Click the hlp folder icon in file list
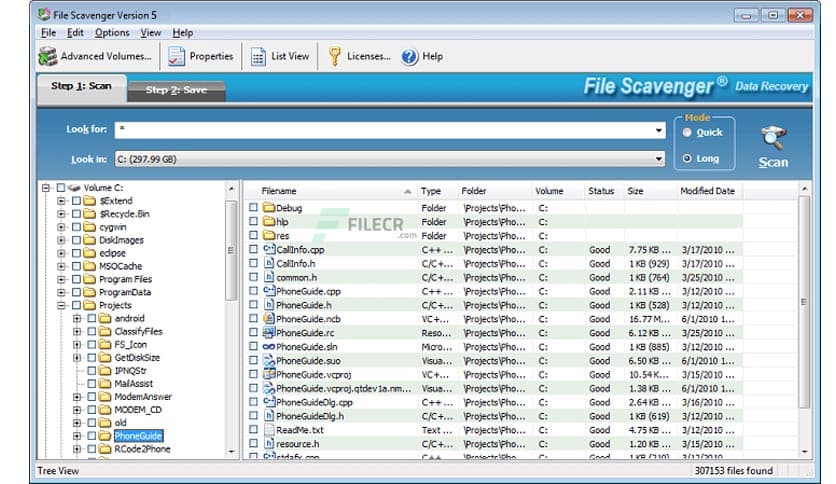836x484 pixels. (x=269, y=222)
